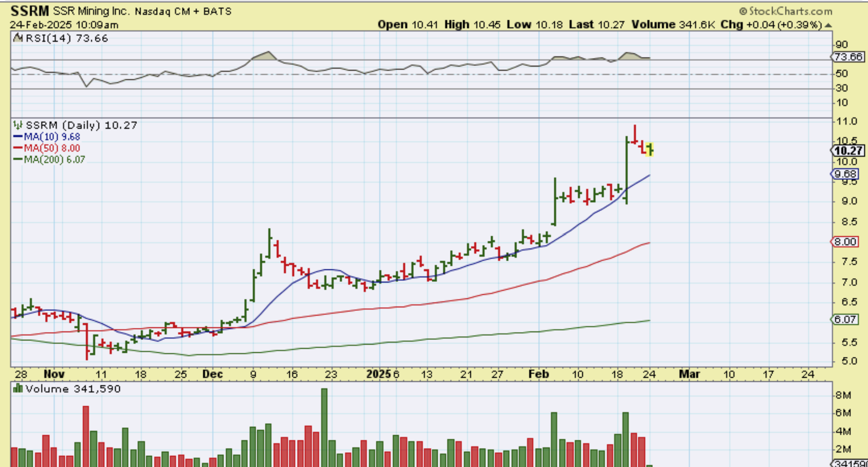This screenshot has height=467, width=868.
Task: Click the exchange text Nasdaq CM + BATS
Action: (183, 11)
